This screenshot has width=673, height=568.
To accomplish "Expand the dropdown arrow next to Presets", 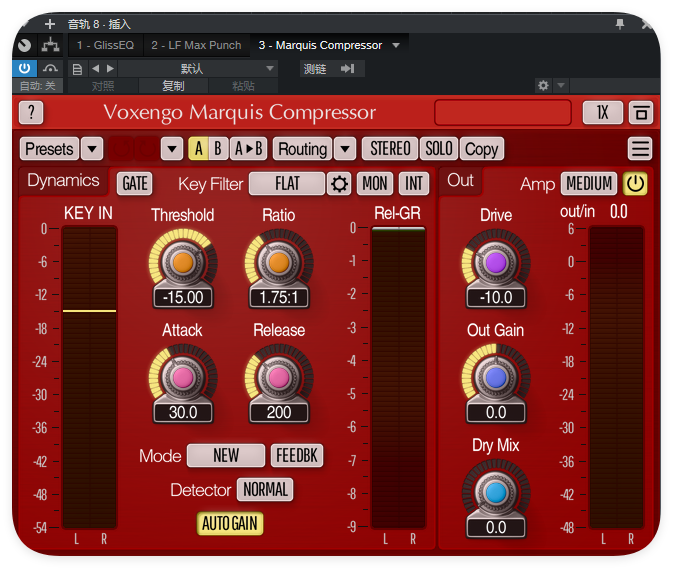I will pyautogui.click(x=92, y=149).
